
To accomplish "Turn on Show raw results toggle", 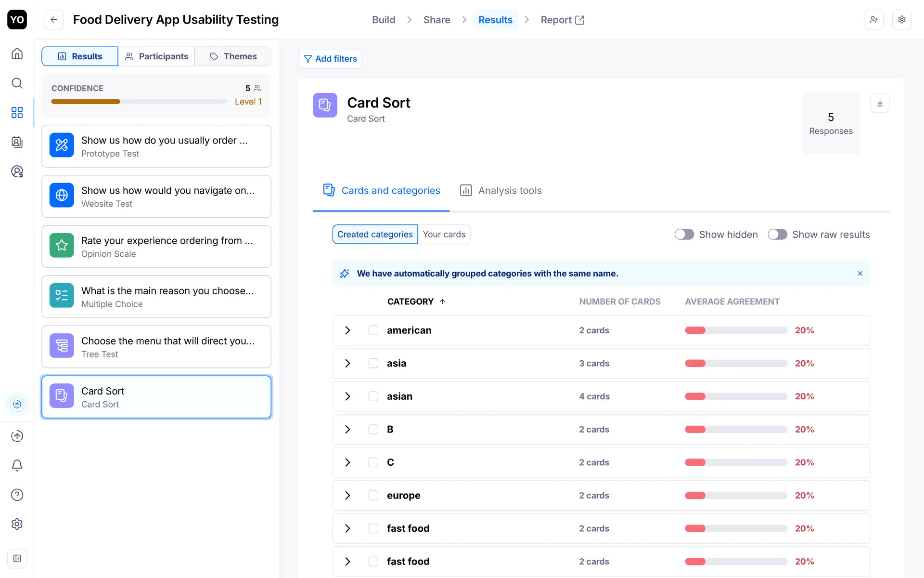I will click(777, 235).
